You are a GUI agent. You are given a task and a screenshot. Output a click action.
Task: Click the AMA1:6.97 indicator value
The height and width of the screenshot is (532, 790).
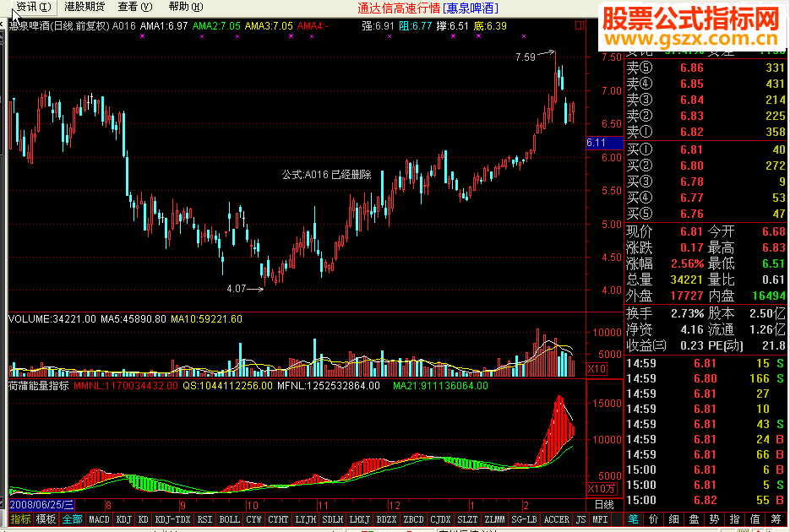(164, 26)
